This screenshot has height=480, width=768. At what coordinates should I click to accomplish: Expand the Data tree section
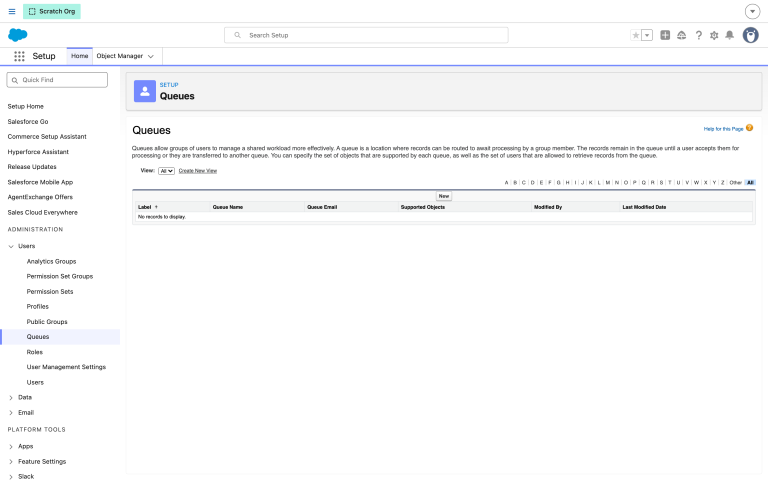click(11, 398)
